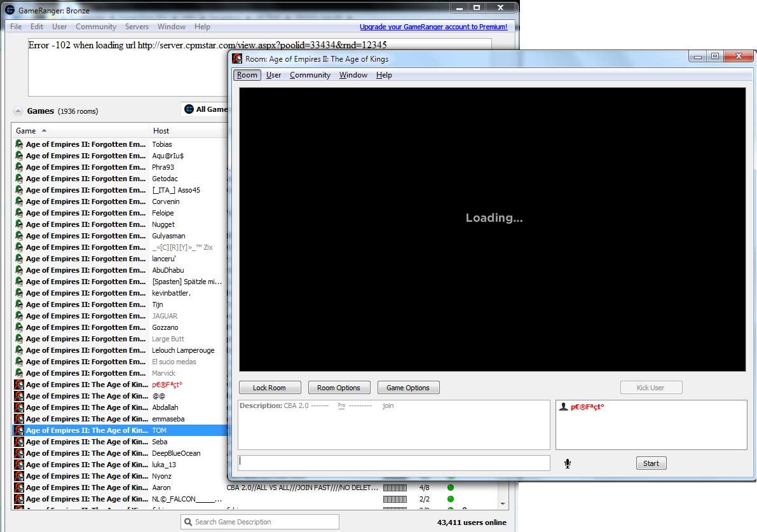757x532 pixels.
Task: Click the Age of Kings icon in TOM's selected row
Action: [19, 430]
